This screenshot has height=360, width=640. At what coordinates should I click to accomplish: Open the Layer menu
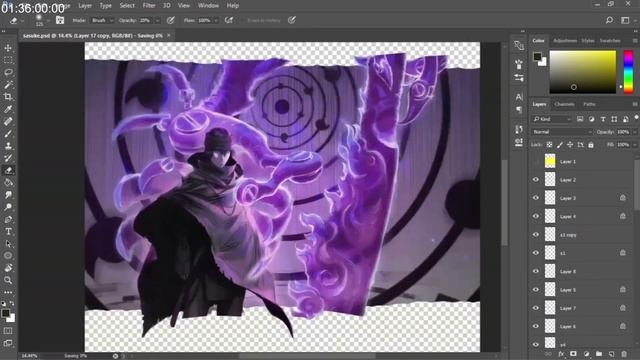[85, 6]
